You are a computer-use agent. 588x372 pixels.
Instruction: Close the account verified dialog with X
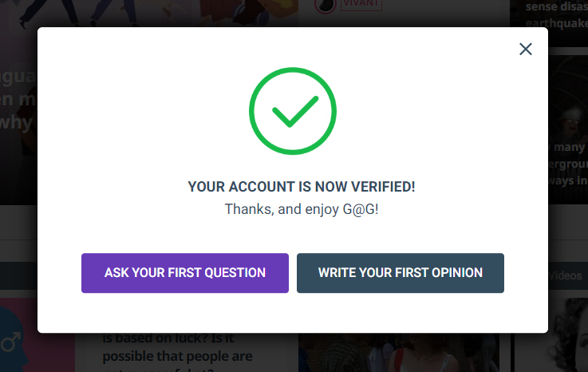pyautogui.click(x=526, y=49)
